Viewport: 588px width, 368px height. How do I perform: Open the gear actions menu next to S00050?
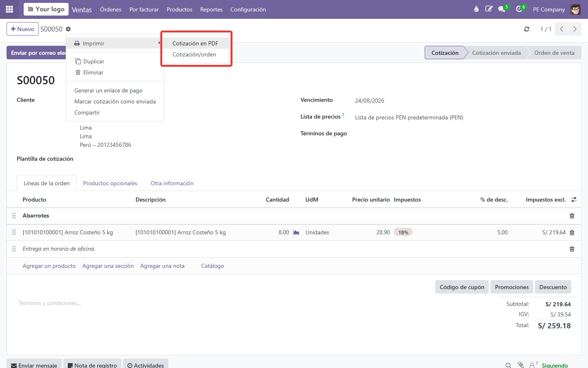(x=68, y=29)
